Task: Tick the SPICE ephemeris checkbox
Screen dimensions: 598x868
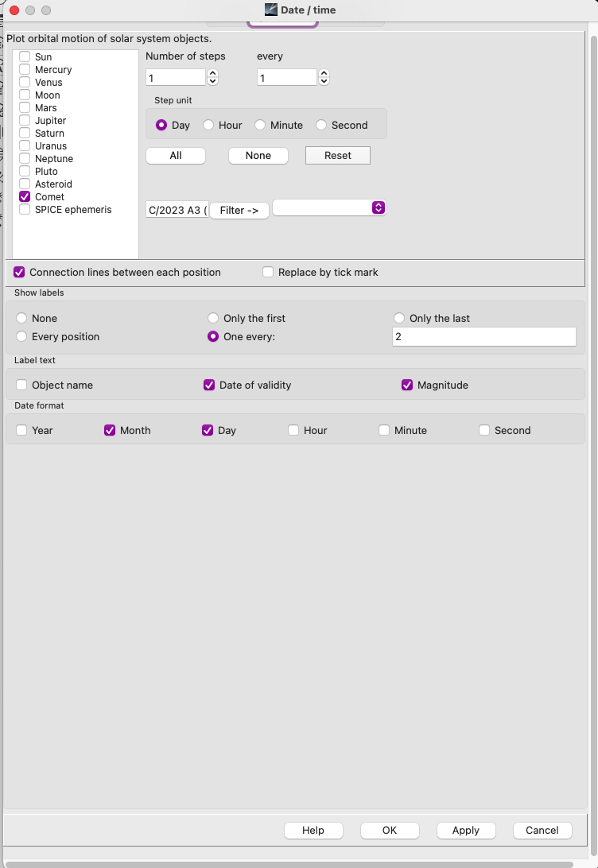Action: [x=25, y=210]
